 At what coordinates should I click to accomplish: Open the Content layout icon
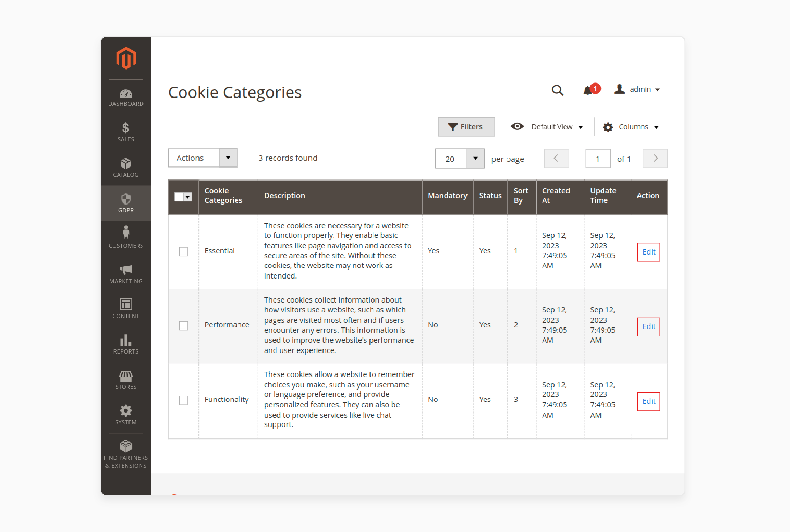tap(126, 304)
